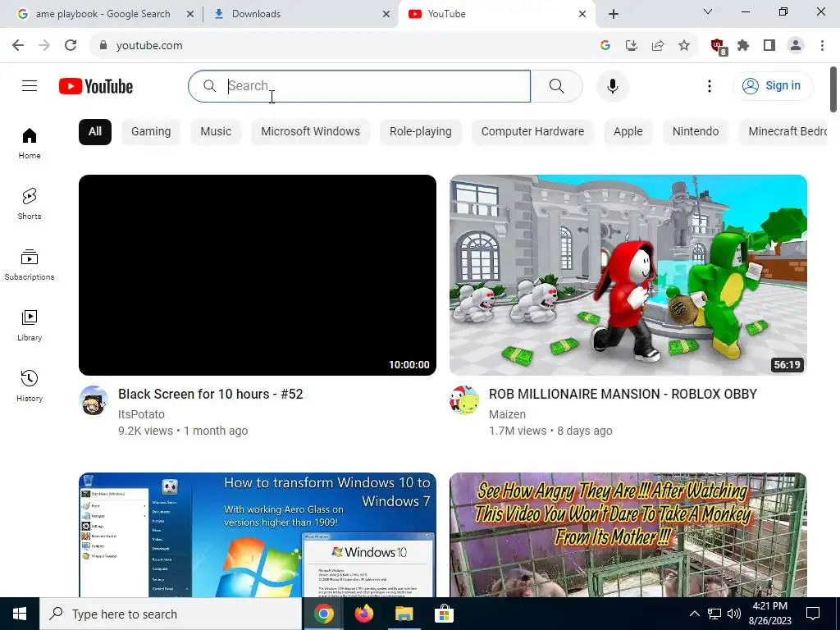The width and height of the screenshot is (840, 630).
Task: Click the page vertical scrollbar
Action: (x=833, y=89)
